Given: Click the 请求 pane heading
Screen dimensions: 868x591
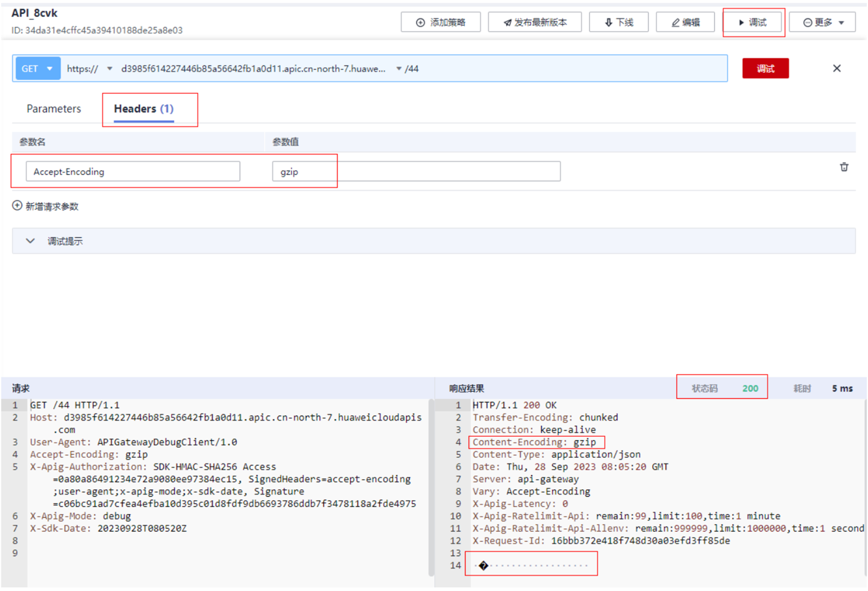Looking at the screenshot, I should pos(21,388).
